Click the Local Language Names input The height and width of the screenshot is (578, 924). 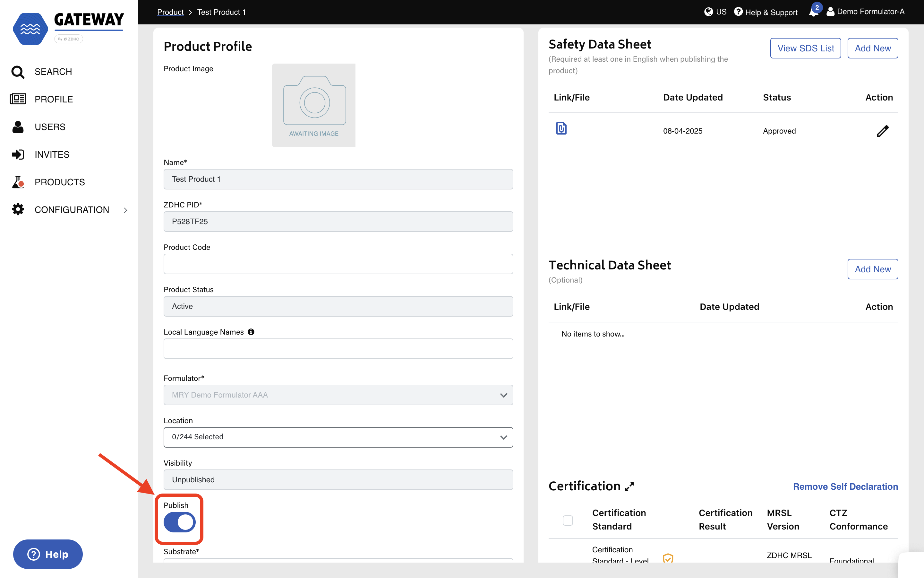338,349
